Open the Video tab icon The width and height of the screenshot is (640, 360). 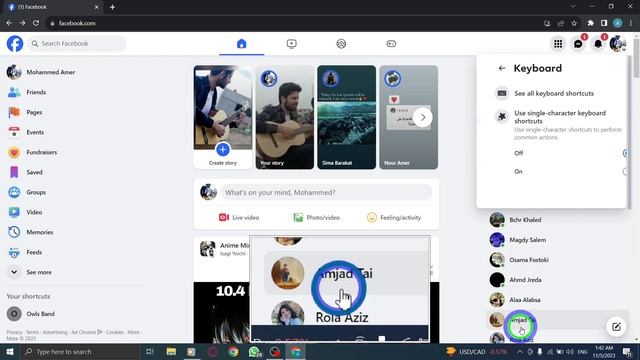pyautogui.click(x=291, y=44)
